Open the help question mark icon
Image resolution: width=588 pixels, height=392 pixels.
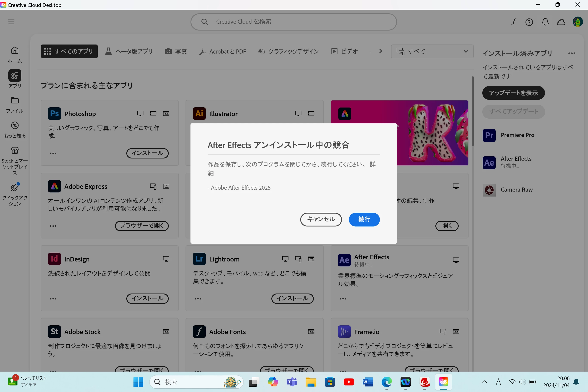[529, 22]
